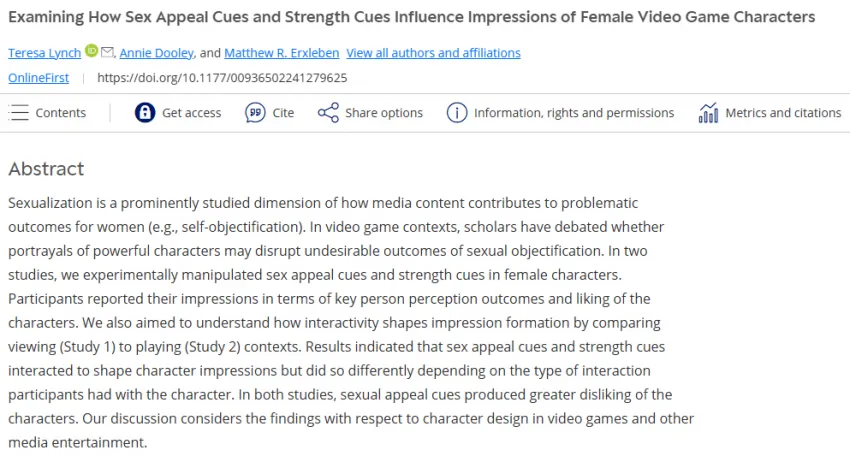Click the Share options network icon

coord(328,113)
